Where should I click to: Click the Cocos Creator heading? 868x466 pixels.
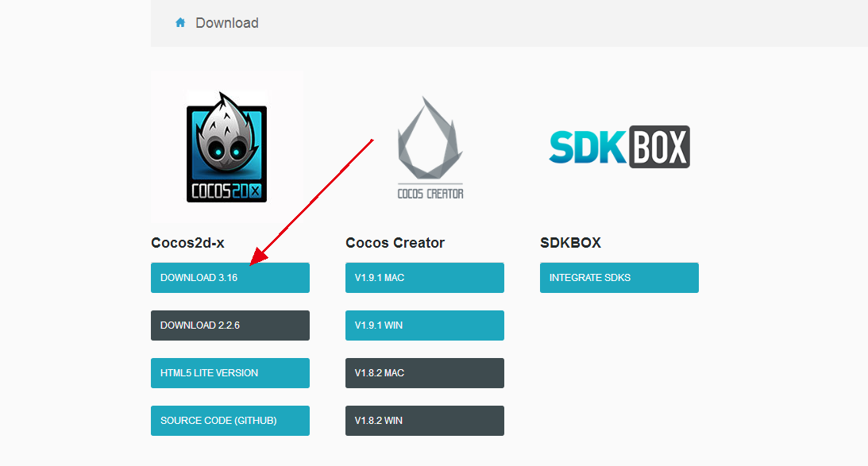click(x=395, y=242)
